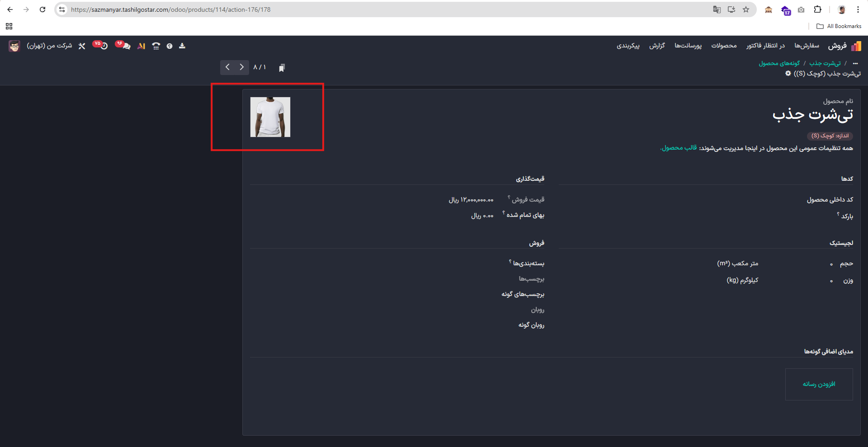This screenshot has width=868, height=447.
Task: Open browser extensions puzzle icon
Action: pos(817,9)
